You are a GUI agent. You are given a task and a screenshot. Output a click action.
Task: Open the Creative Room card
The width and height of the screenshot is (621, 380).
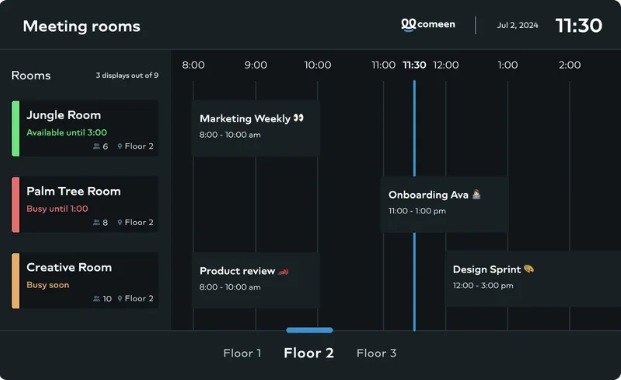click(85, 281)
